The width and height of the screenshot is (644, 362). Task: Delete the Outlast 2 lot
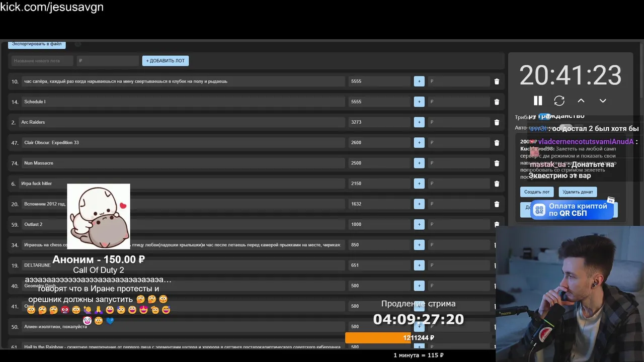(x=497, y=224)
